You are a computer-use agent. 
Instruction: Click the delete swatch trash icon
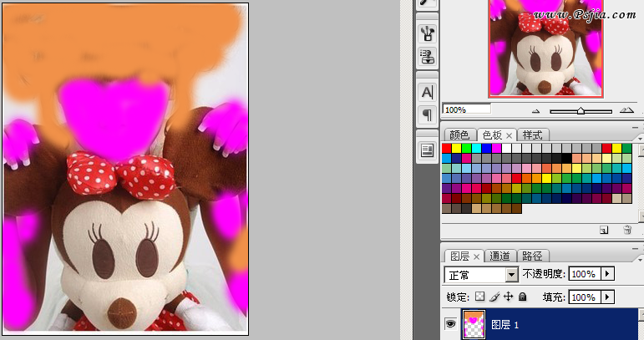point(627,230)
